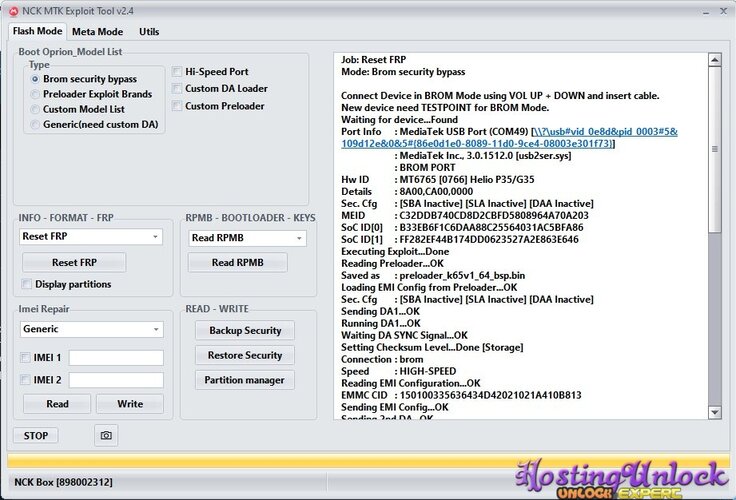Open the Utils tab
Image resolution: width=736 pixels, height=500 pixels.
pyautogui.click(x=149, y=31)
